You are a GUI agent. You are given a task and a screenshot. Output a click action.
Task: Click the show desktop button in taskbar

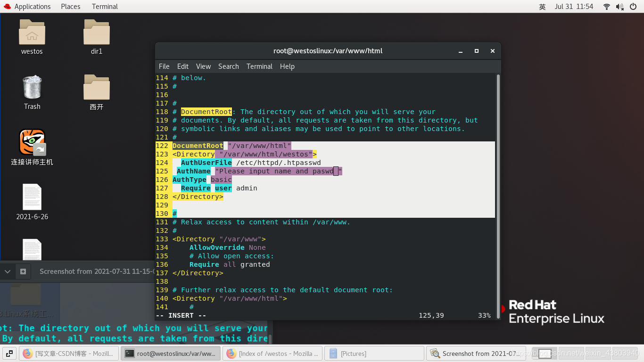coord(9,353)
